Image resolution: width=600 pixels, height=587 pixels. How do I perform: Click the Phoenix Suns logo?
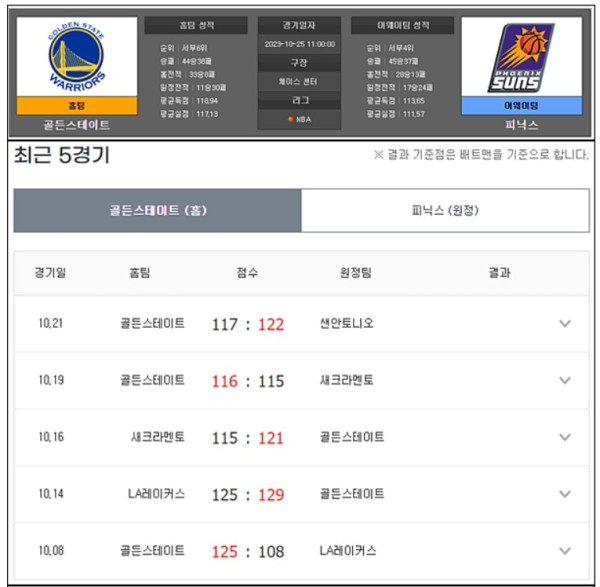tap(522, 56)
